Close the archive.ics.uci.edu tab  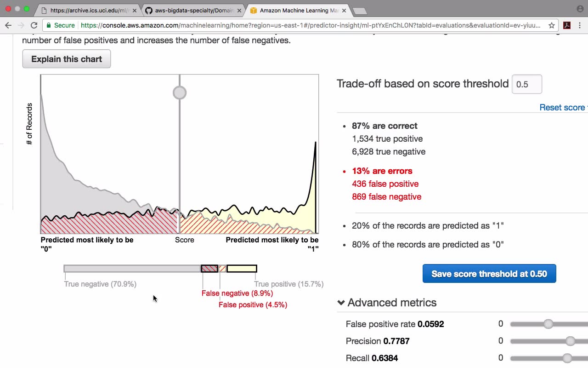click(135, 10)
